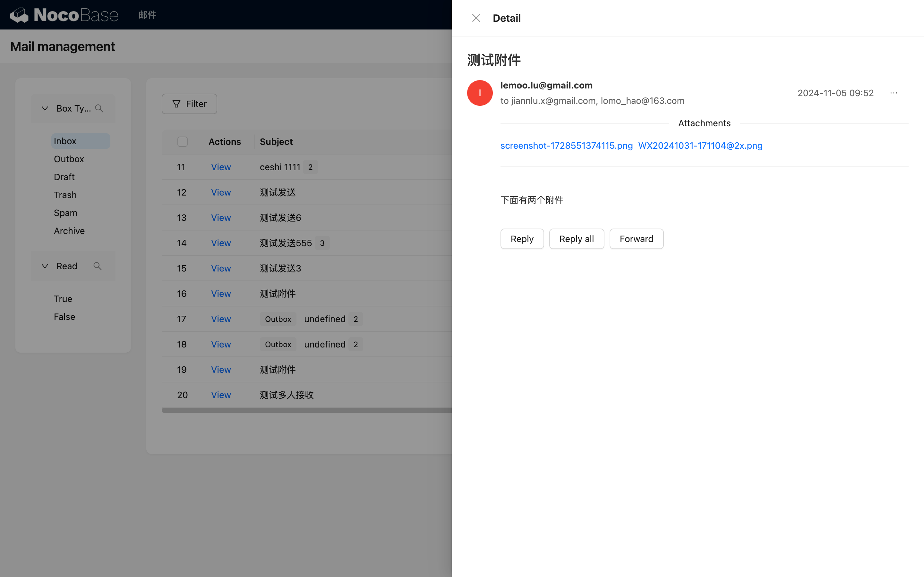The height and width of the screenshot is (577, 924).
Task: Click View link for row 14
Action: click(221, 243)
